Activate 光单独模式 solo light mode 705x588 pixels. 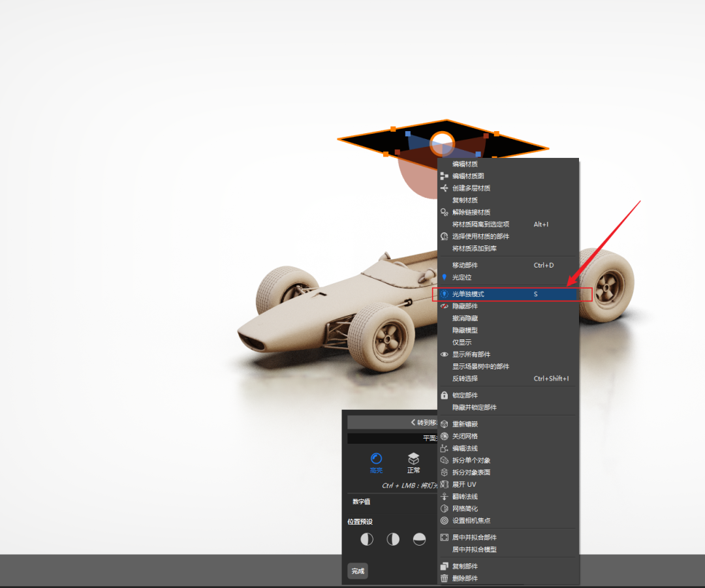pyautogui.click(x=508, y=294)
